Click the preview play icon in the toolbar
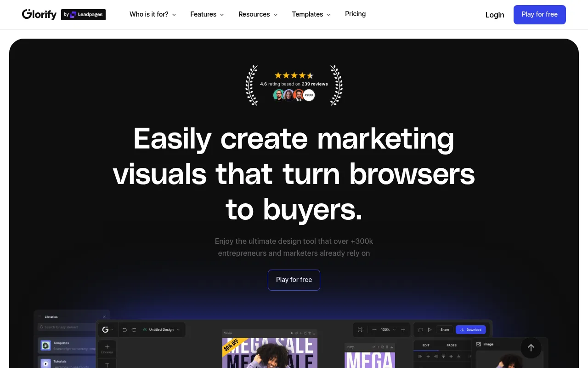The image size is (588, 368). (430, 330)
